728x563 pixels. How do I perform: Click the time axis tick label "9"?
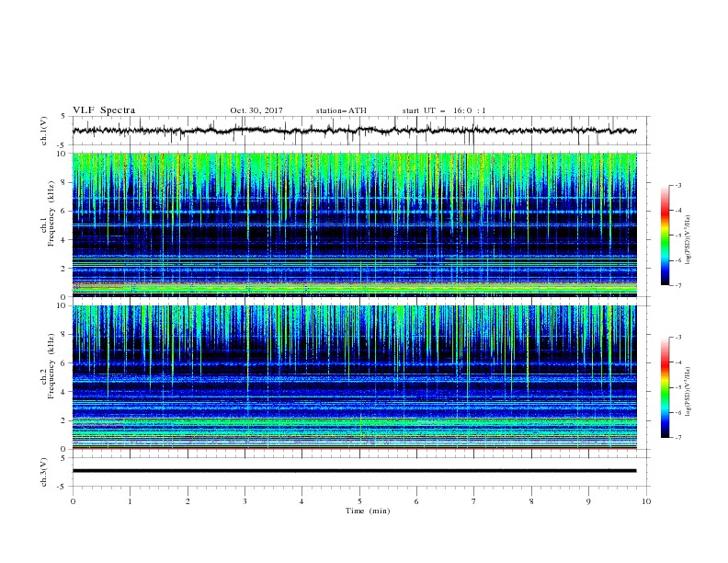(x=588, y=501)
